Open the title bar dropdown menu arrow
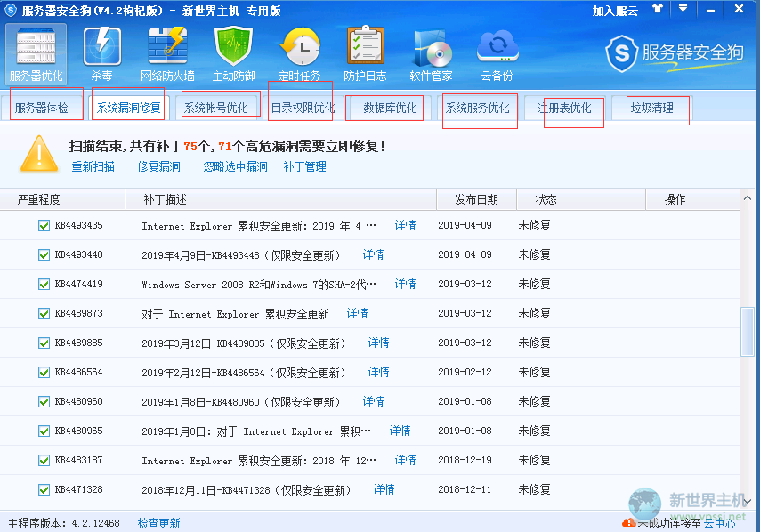 683,9
